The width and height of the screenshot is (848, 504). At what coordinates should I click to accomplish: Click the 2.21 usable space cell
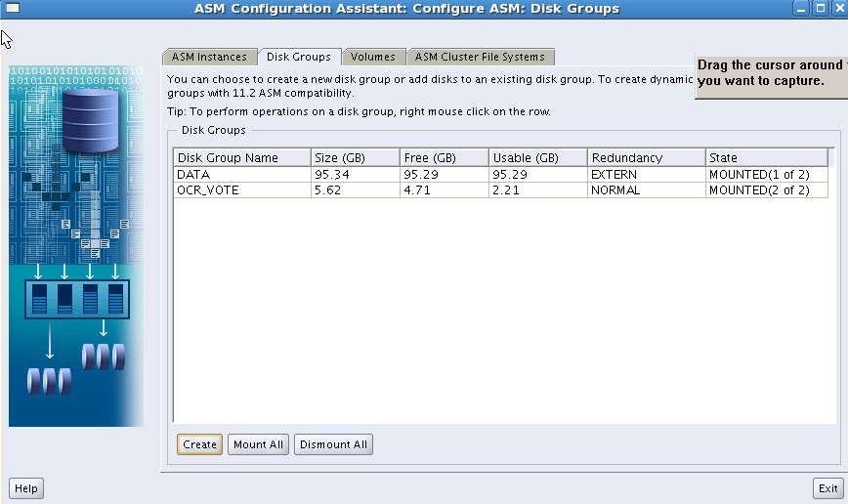coord(538,189)
